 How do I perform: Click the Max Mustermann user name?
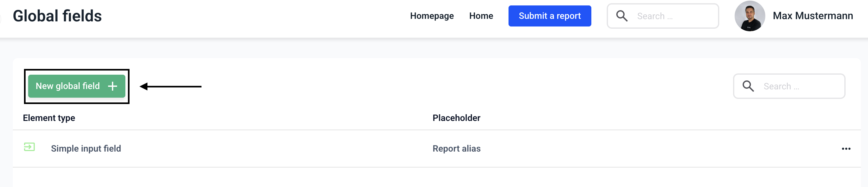812,16
